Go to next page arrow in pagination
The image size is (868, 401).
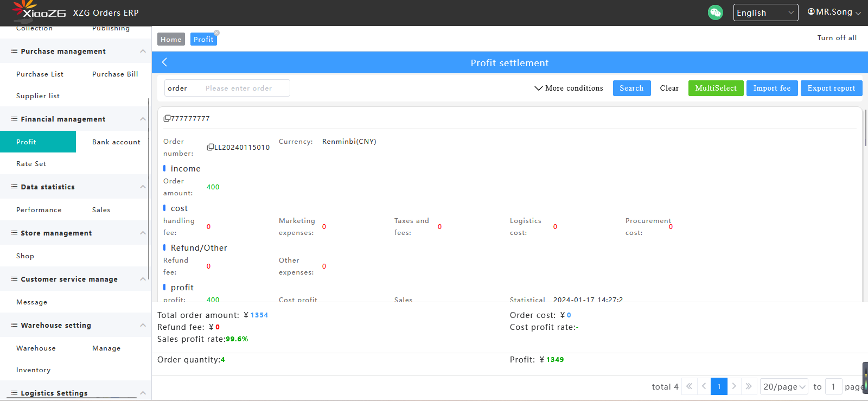click(x=734, y=386)
